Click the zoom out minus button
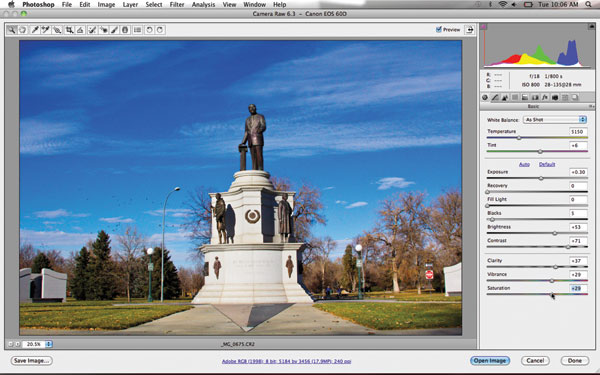This screenshot has width=600, height=375. click(10, 344)
